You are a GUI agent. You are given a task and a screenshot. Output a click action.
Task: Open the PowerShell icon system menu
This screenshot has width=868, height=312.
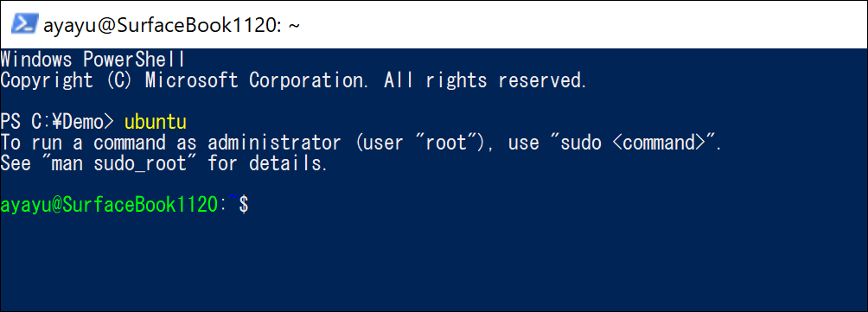(24, 24)
